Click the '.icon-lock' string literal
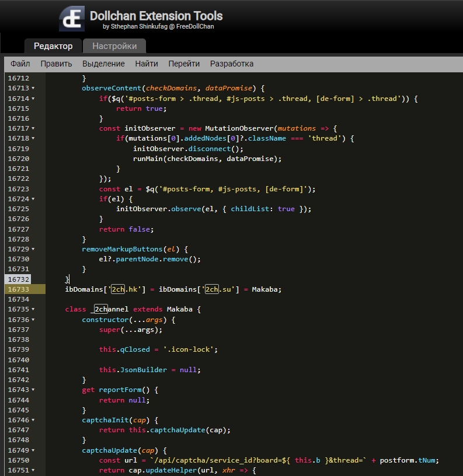Viewport: 463px width, 476px height. coord(189,349)
